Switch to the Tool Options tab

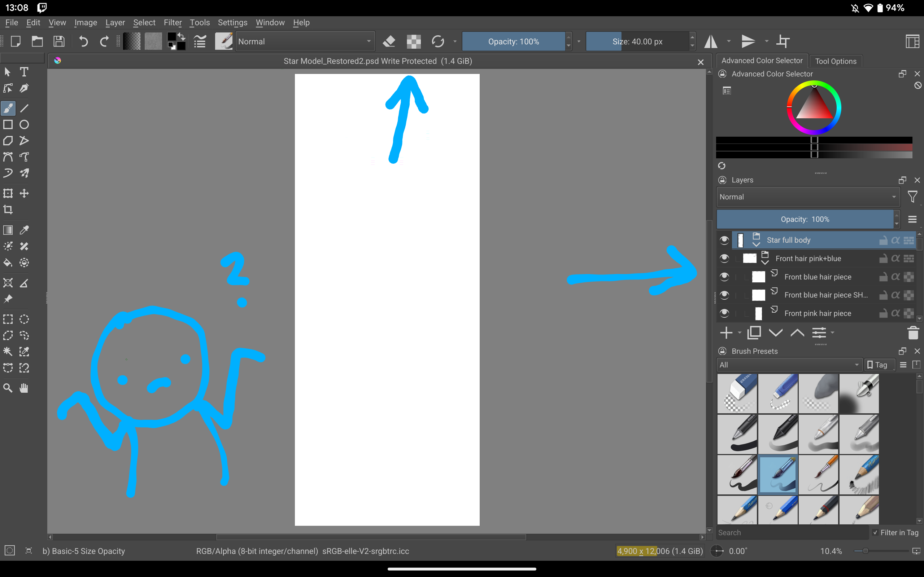[836, 61]
